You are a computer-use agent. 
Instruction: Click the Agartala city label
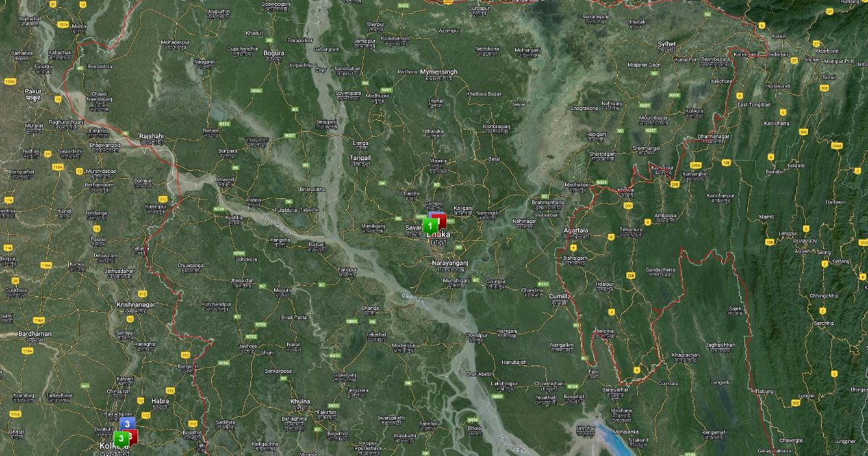(x=576, y=230)
